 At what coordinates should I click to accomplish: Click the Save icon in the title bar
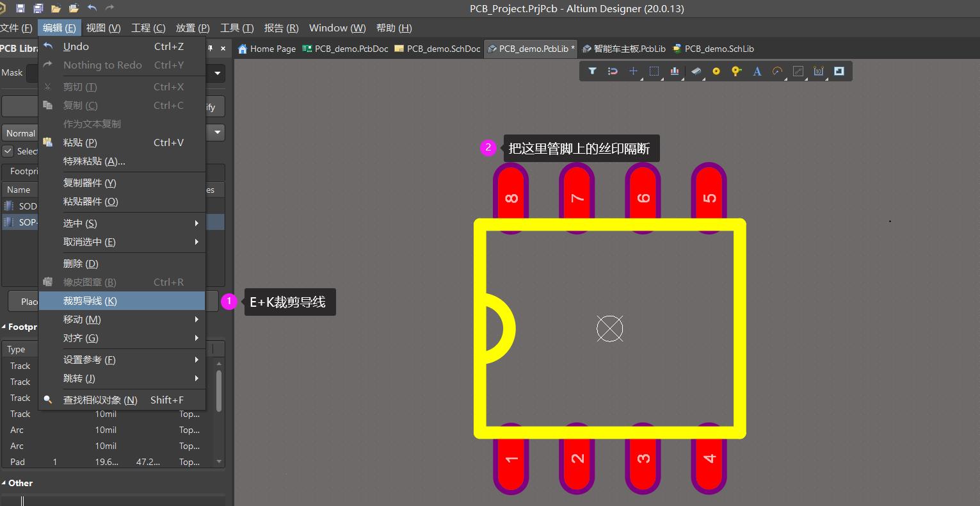click(20, 8)
